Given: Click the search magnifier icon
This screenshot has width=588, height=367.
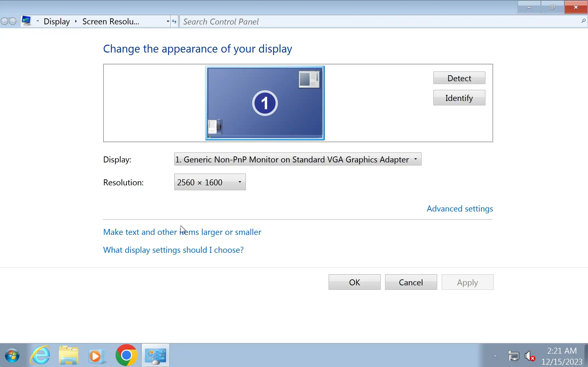Looking at the screenshot, I should (583, 21).
